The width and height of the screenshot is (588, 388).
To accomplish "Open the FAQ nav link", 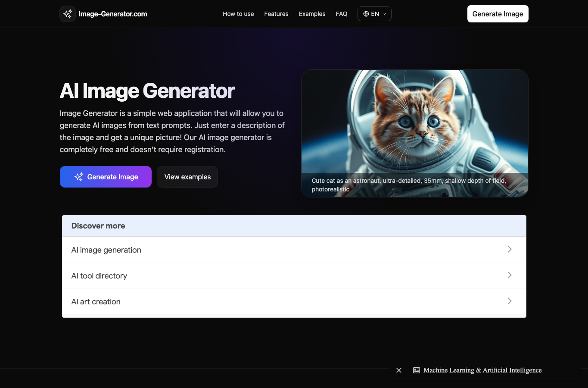I will coord(342,14).
